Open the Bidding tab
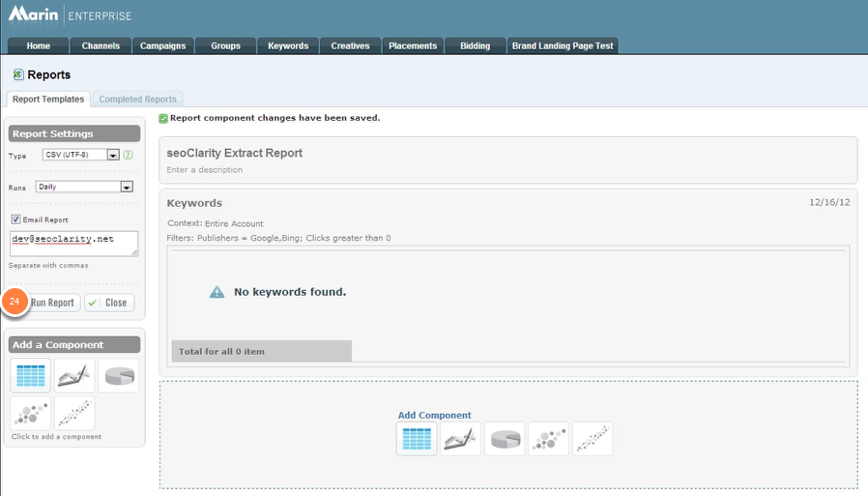The width and height of the screenshot is (868, 496). tap(475, 46)
